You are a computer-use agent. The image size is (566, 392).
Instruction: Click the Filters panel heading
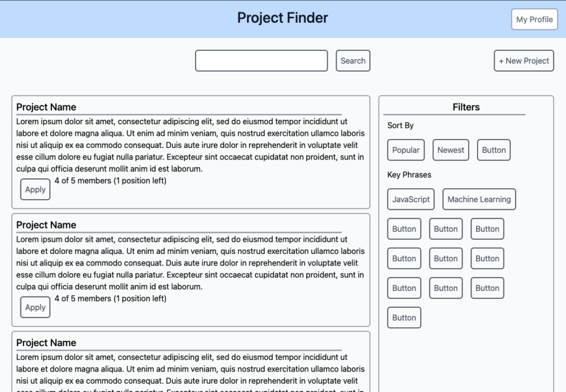[466, 107]
